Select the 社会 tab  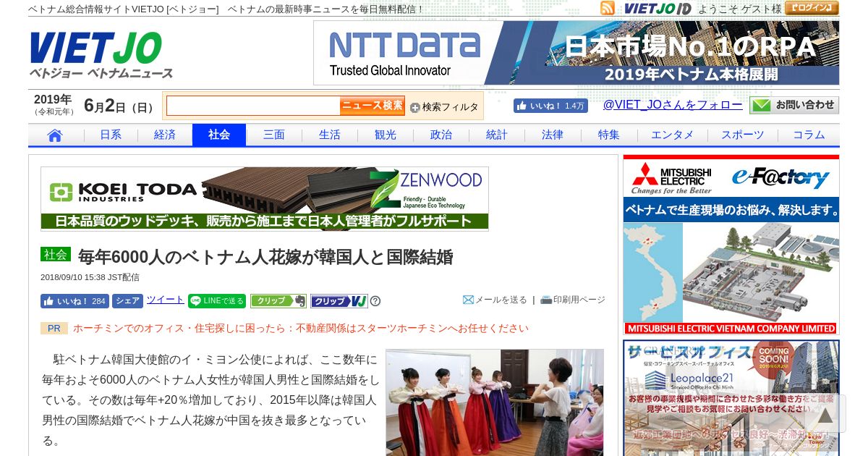pos(219,135)
